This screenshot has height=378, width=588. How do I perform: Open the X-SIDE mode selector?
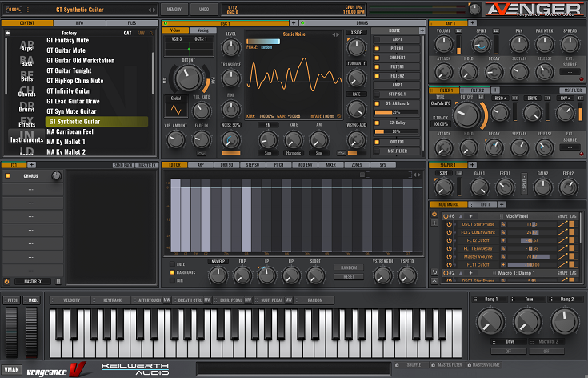pyautogui.click(x=356, y=33)
